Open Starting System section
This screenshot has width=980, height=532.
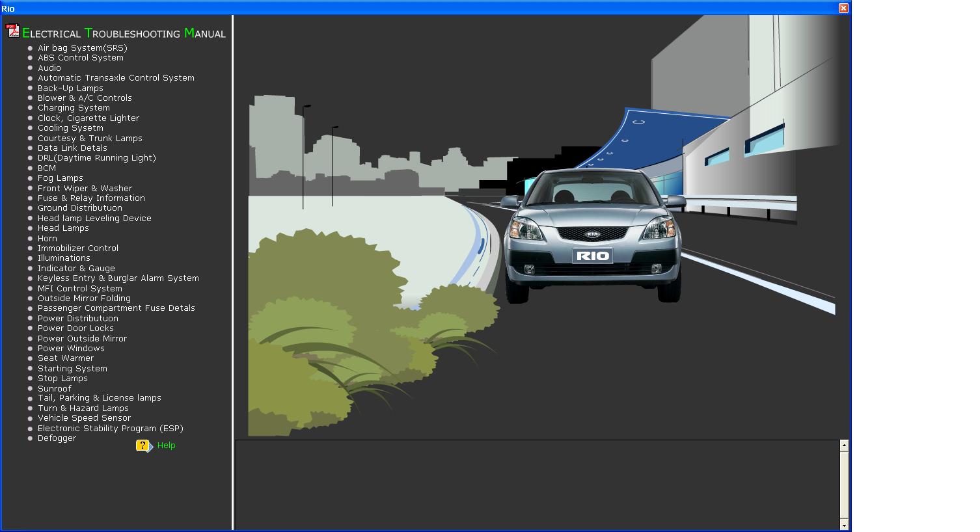[72, 369]
